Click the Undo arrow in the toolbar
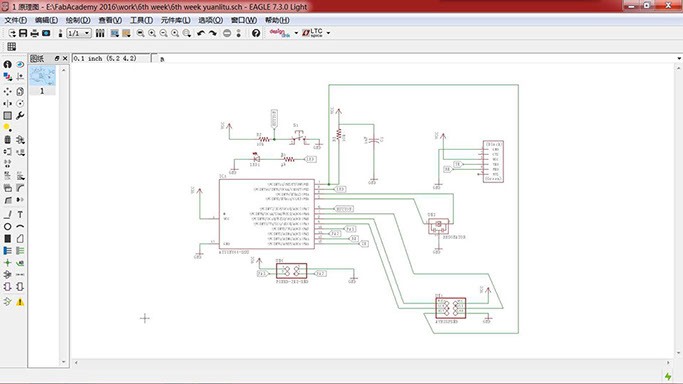Viewport: 683px width, 384px height. pos(201,33)
